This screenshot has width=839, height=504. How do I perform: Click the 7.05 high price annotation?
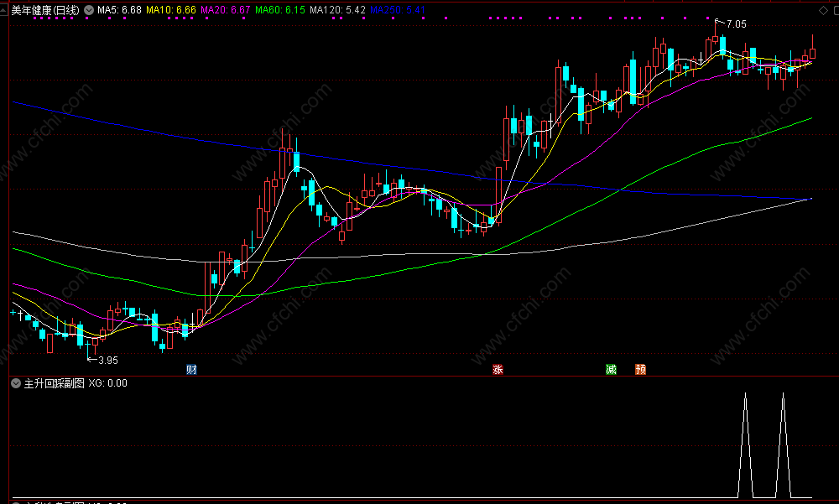tap(737, 24)
